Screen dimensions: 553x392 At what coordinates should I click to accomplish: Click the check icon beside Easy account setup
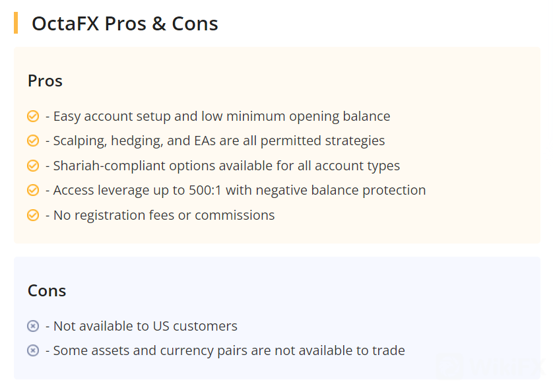(x=33, y=117)
